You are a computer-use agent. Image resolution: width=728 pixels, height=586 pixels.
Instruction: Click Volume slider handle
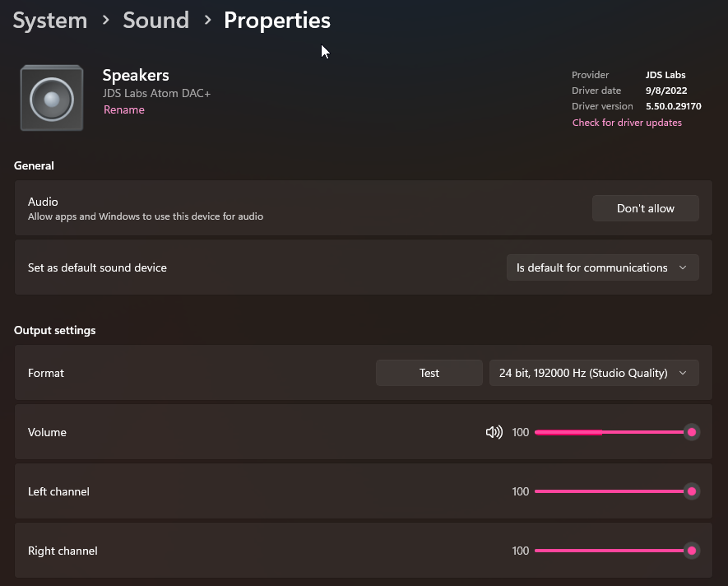point(692,432)
